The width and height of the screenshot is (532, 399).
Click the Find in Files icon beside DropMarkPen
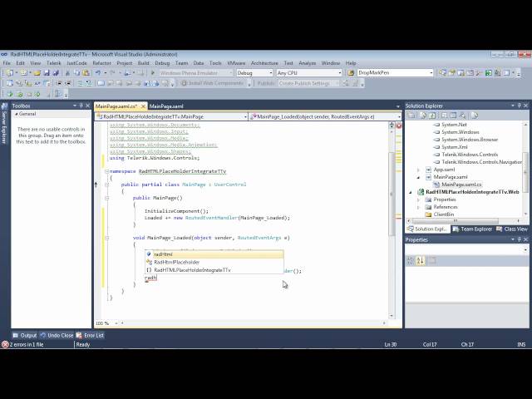(x=351, y=73)
